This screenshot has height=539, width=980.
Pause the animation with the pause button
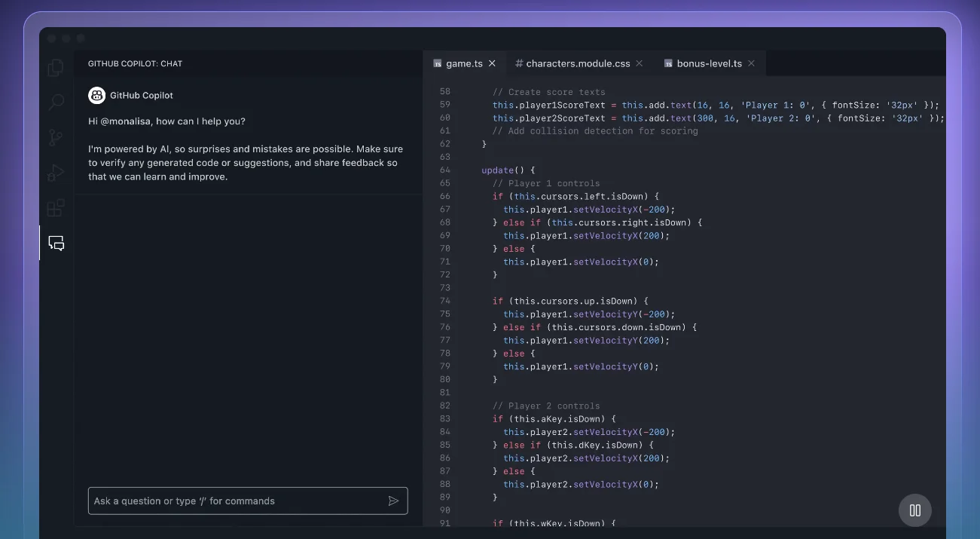tap(914, 510)
